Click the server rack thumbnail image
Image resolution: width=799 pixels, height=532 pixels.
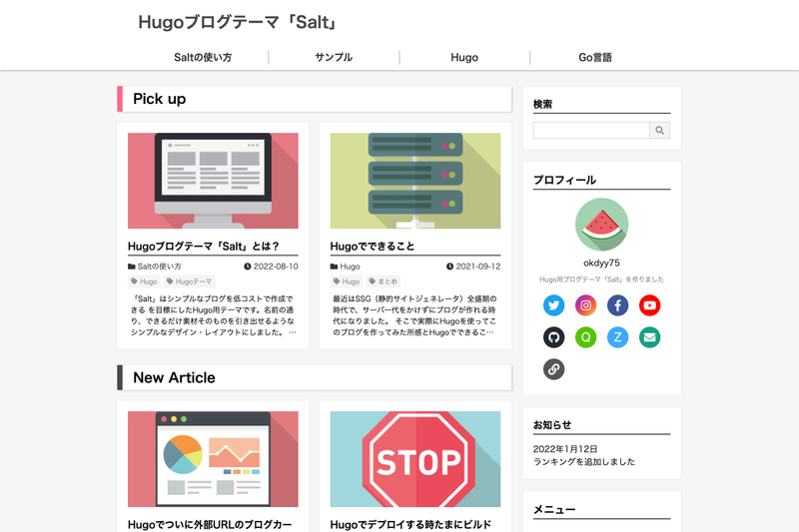tap(415, 181)
